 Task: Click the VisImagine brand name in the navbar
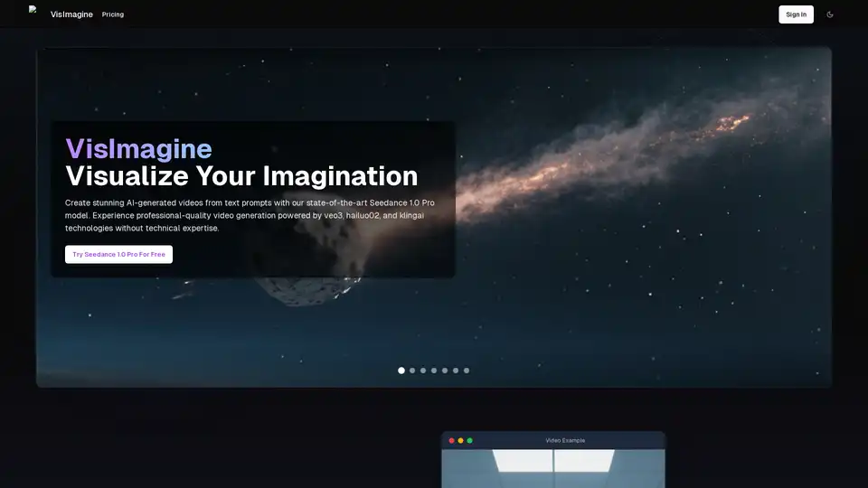tap(71, 14)
